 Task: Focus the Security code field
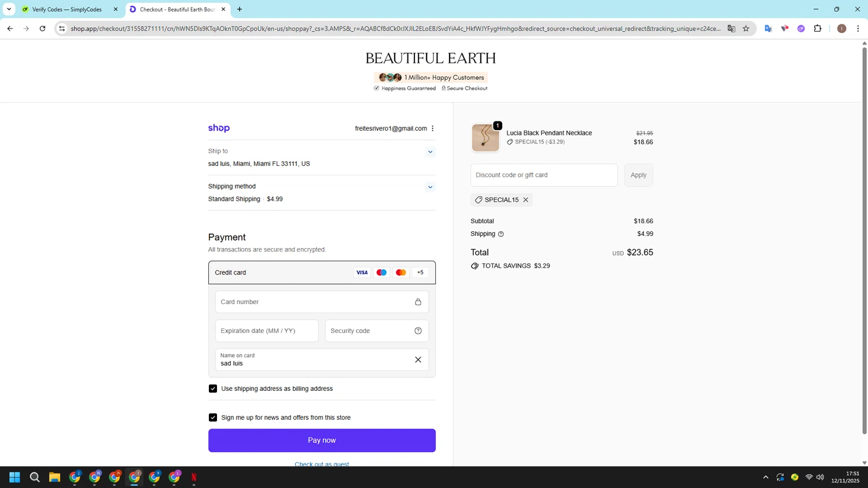[377, 331]
